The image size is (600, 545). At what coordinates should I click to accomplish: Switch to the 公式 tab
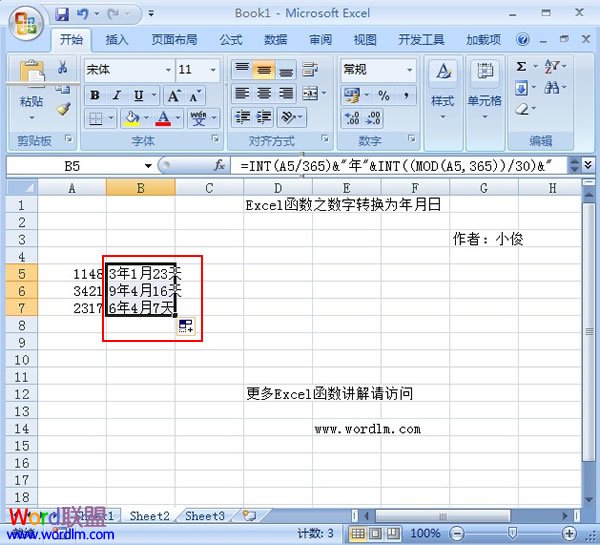(x=231, y=40)
